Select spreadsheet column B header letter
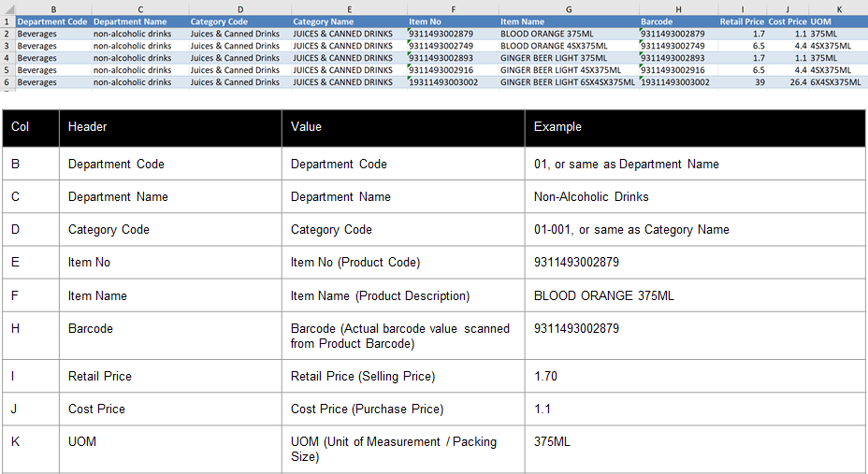868x474 pixels. tap(53, 9)
